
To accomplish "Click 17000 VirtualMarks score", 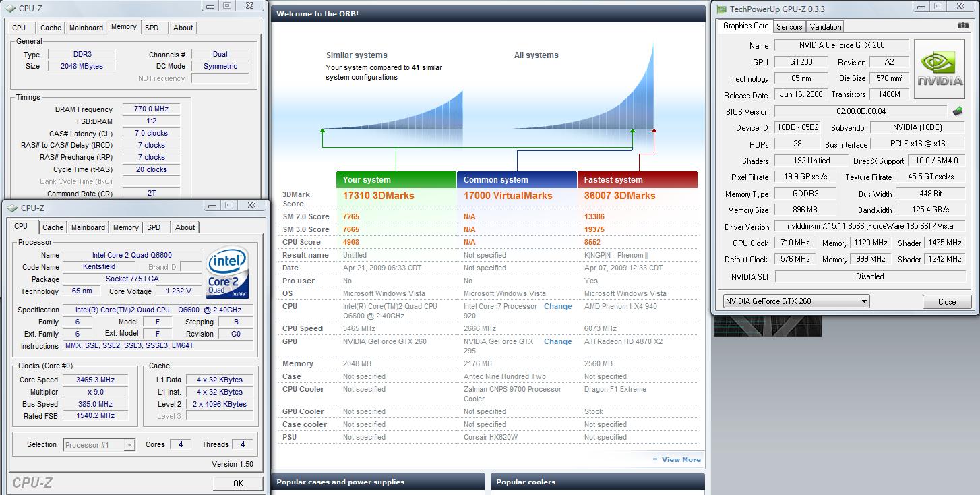I will [508, 196].
